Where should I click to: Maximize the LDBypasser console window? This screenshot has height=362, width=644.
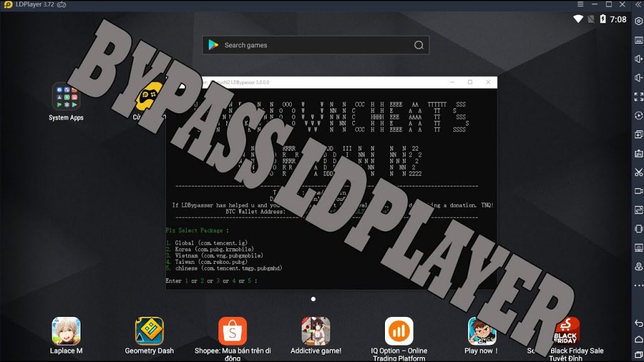click(470, 82)
